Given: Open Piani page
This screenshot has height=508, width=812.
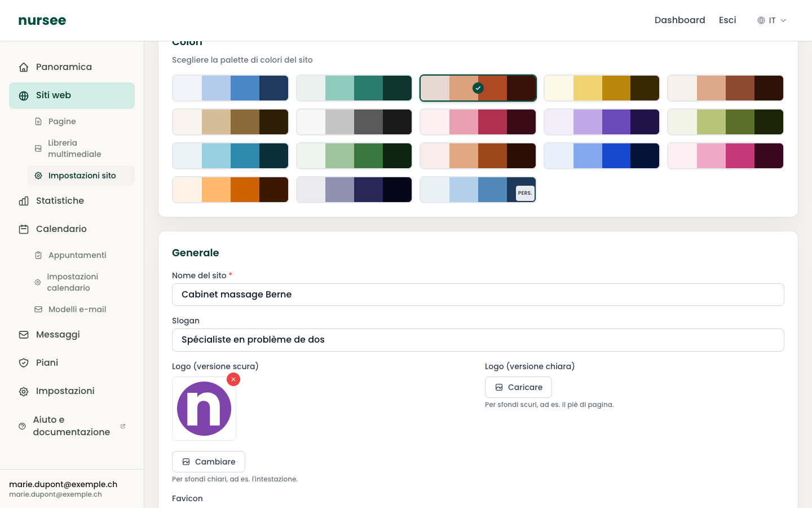Looking at the screenshot, I should pos(72,363).
